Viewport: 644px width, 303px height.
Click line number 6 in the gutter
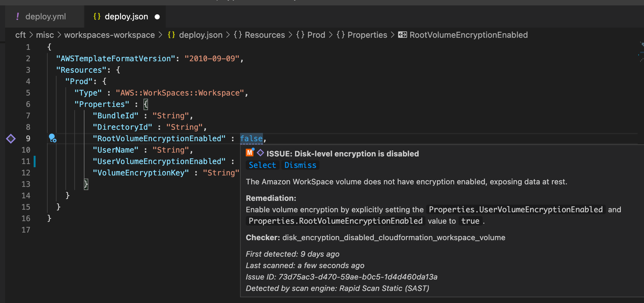click(28, 104)
